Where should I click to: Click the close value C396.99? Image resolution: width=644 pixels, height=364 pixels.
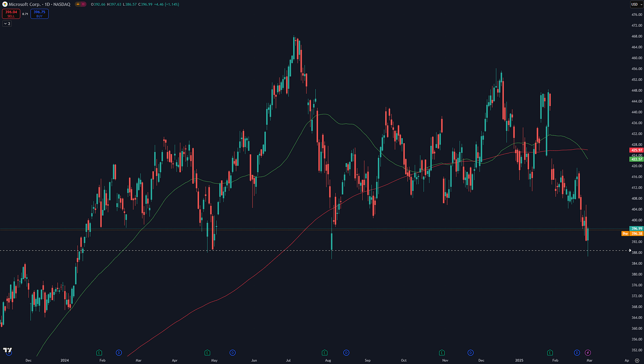click(x=145, y=4)
